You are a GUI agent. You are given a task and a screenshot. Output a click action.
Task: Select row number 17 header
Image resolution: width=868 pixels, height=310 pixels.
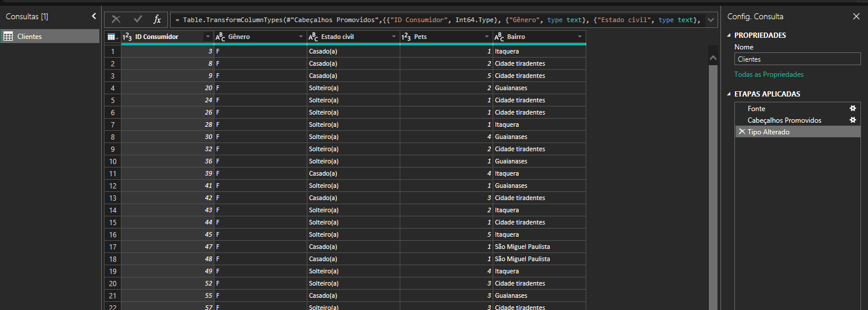point(113,247)
